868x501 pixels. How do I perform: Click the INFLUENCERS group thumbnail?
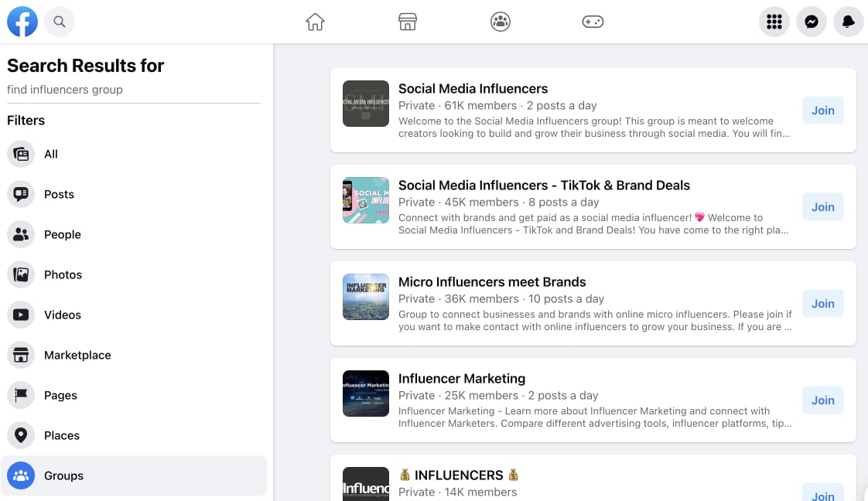pos(366,485)
